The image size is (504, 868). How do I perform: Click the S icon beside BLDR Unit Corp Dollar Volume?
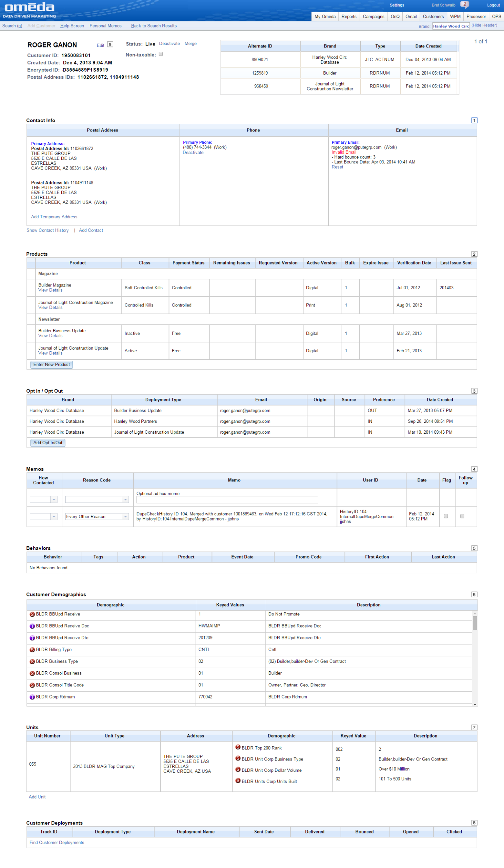click(x=238, y=769)
